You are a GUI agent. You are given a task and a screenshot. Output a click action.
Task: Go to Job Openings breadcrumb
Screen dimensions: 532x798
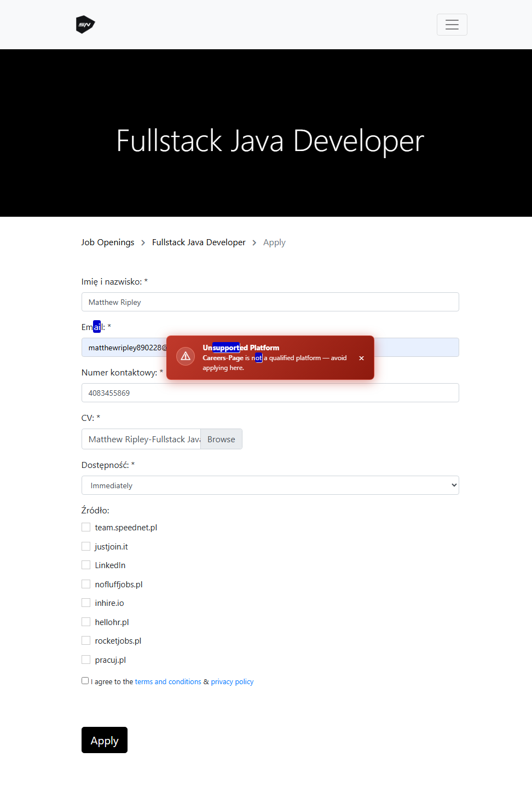pyautogui.click(x=108, y=242)
